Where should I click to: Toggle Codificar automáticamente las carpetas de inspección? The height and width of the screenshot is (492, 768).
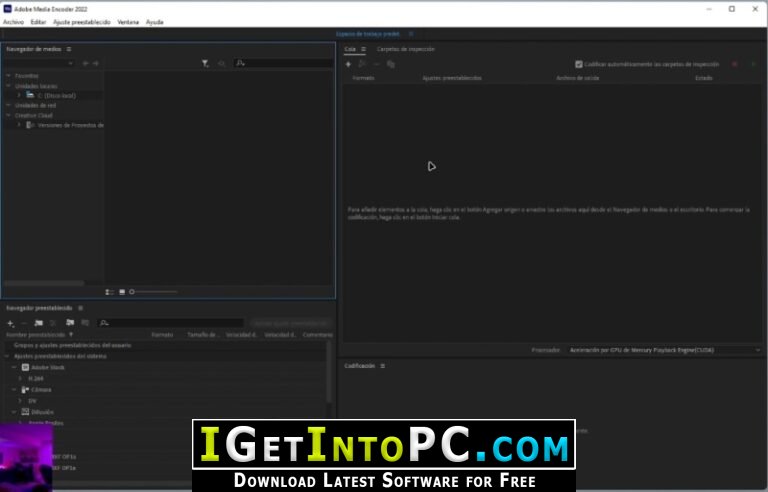[579, 64]
